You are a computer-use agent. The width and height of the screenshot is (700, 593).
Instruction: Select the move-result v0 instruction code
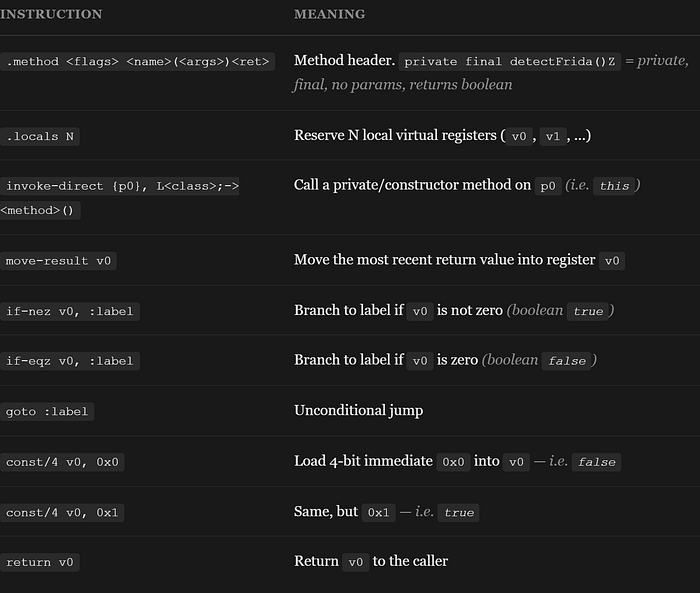pyautogui.click(x=58, y=261)
